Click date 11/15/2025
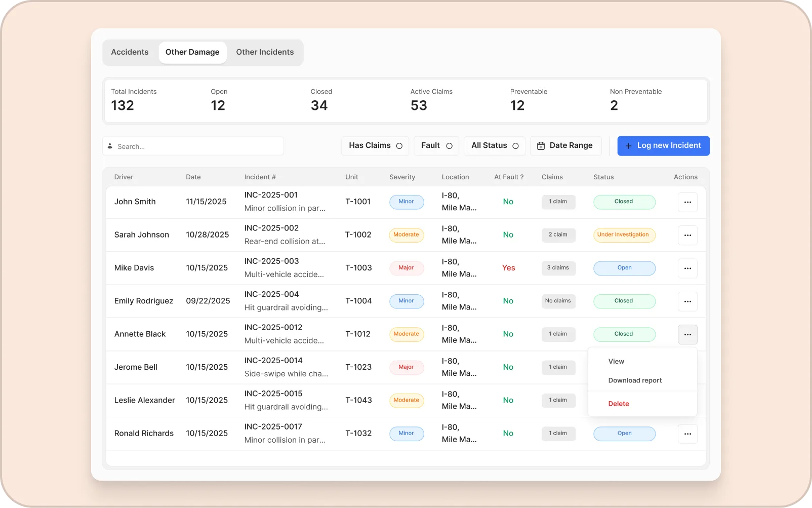The height and width of the screenshot is (508, 812). [206, 202]
